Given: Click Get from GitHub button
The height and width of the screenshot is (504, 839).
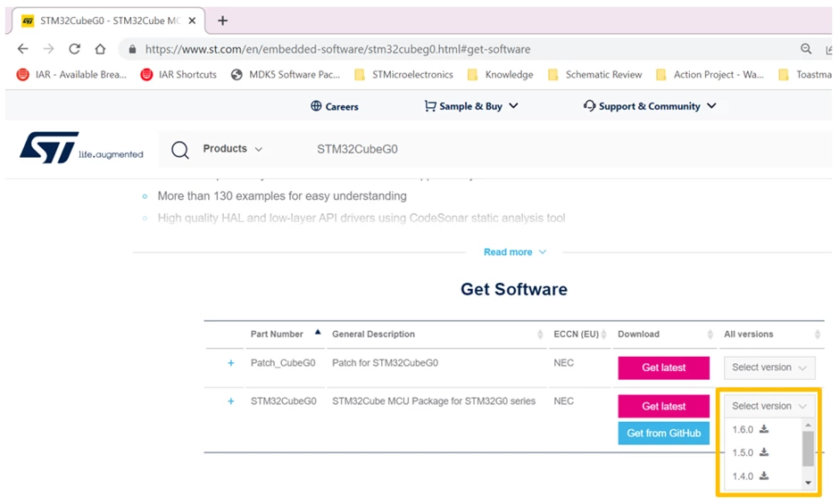Looking at the screenshot, I should (x=663, y=433).
